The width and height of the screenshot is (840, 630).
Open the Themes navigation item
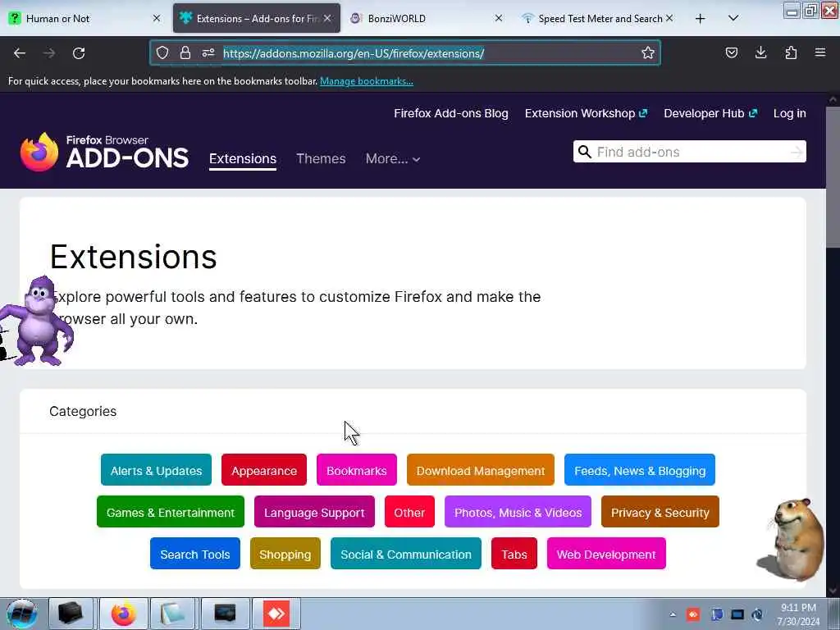coord(321,159)
